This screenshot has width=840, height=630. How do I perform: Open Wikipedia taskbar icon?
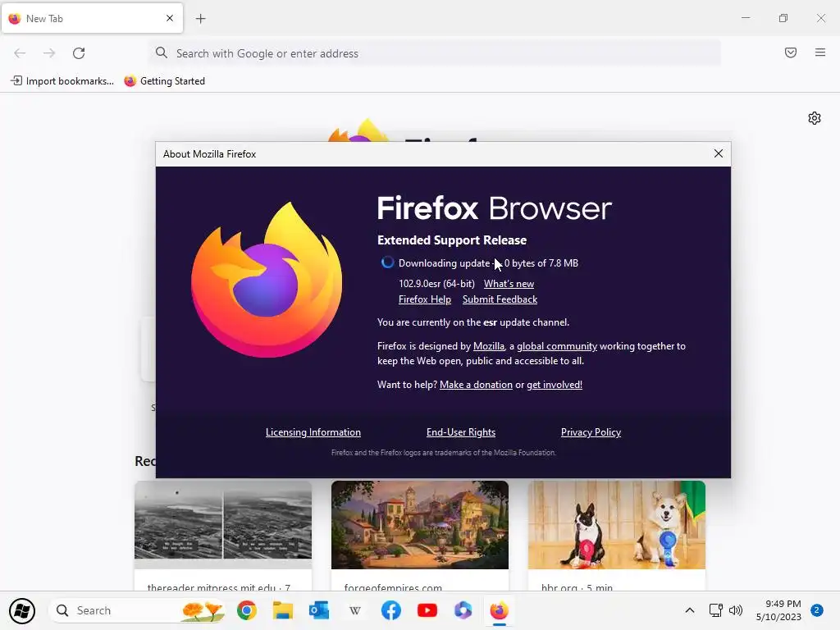coord(354,610)
